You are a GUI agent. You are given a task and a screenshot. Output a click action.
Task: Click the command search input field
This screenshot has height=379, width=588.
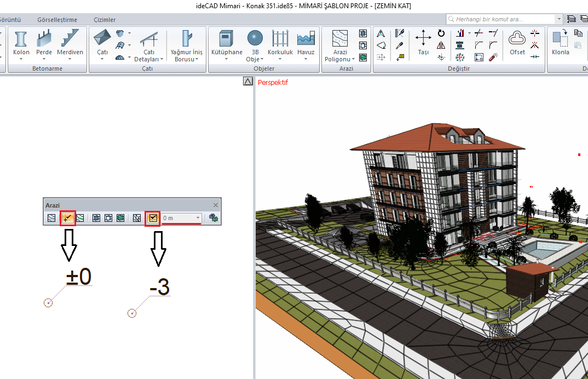click(504, 19)
